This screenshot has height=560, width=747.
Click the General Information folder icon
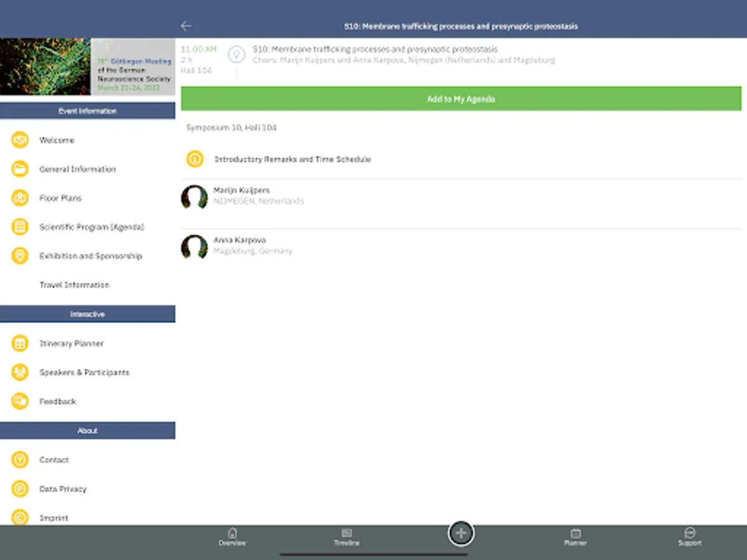point(20,169)
